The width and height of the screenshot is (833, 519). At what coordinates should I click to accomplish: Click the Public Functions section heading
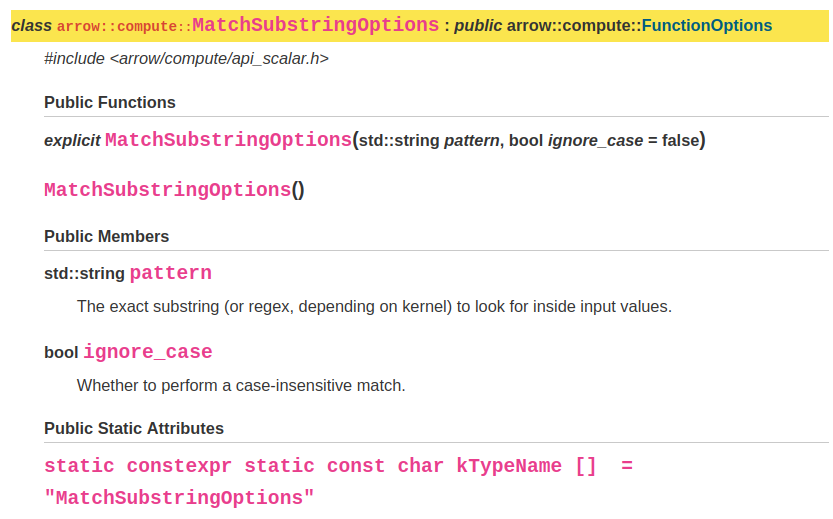[110, 102]
